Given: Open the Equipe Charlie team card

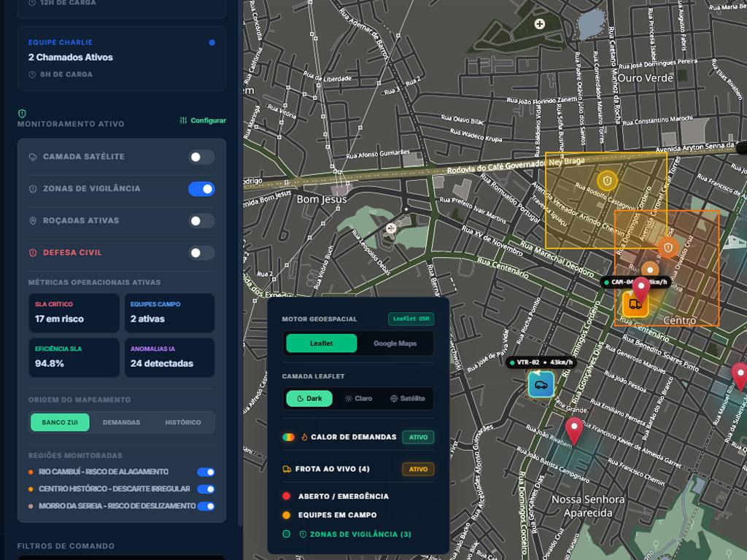Looking at the screenshot, I should point(122,58).
